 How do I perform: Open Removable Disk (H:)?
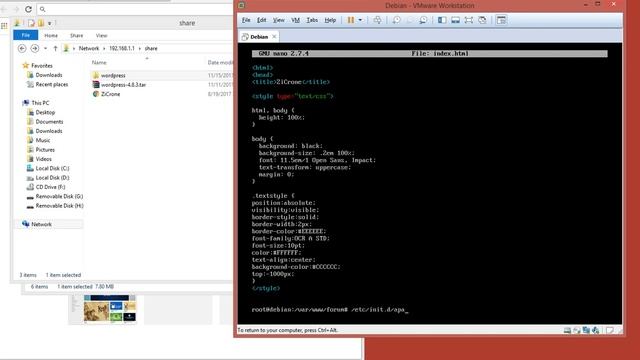[59, 206]
